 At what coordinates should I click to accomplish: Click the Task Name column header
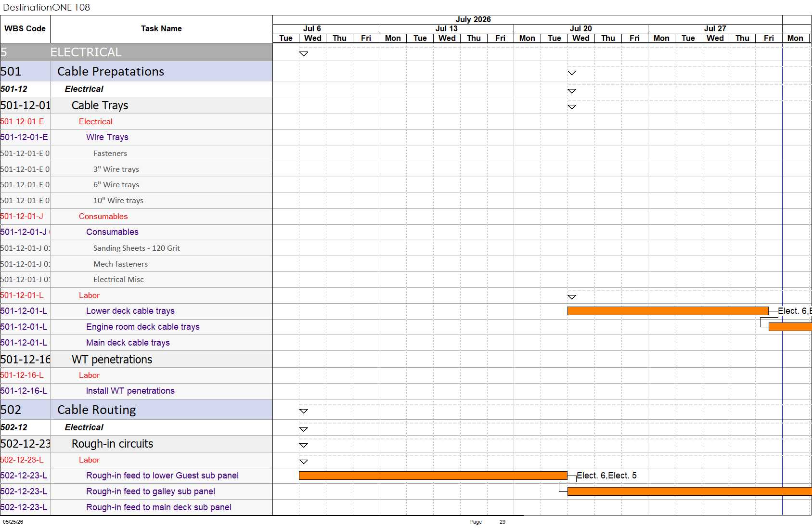pos(161,29)
